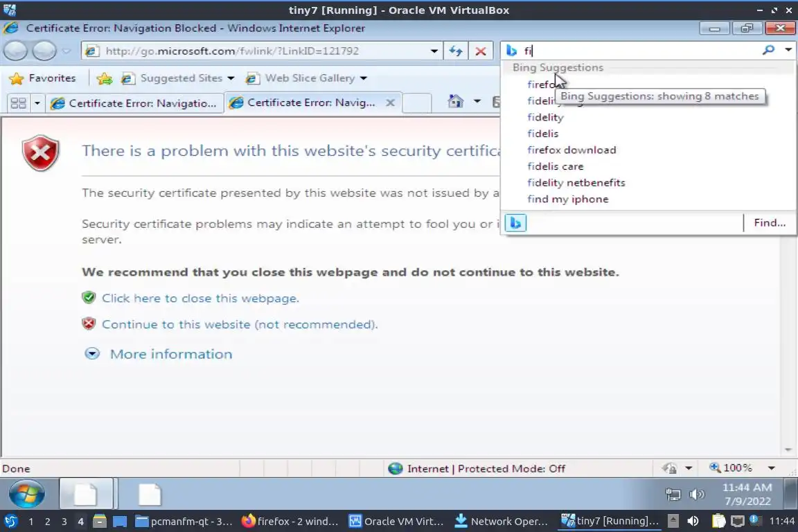This screenshot has height=532, width=798.
Task: Click the red Stop loading icon
Action: (481, 51)
